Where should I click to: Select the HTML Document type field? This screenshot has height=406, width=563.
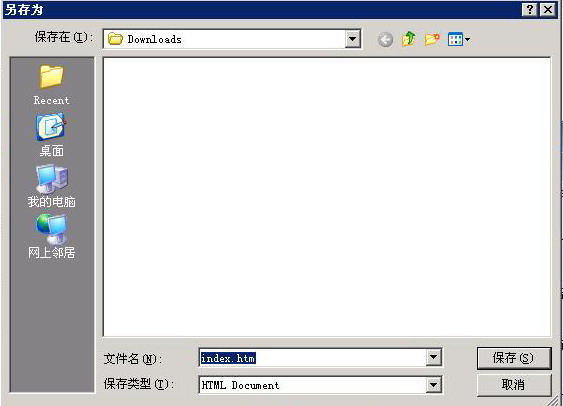coord(320,385)
